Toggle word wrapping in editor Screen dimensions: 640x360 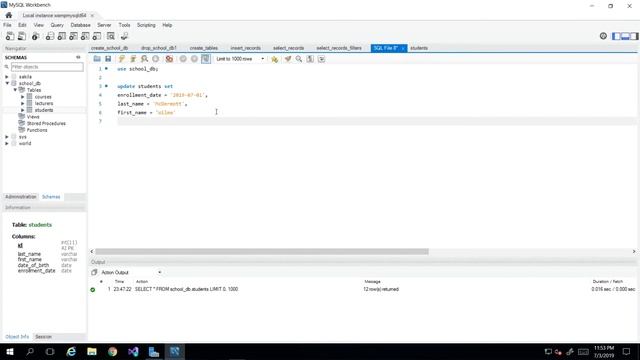click(322, 59)
